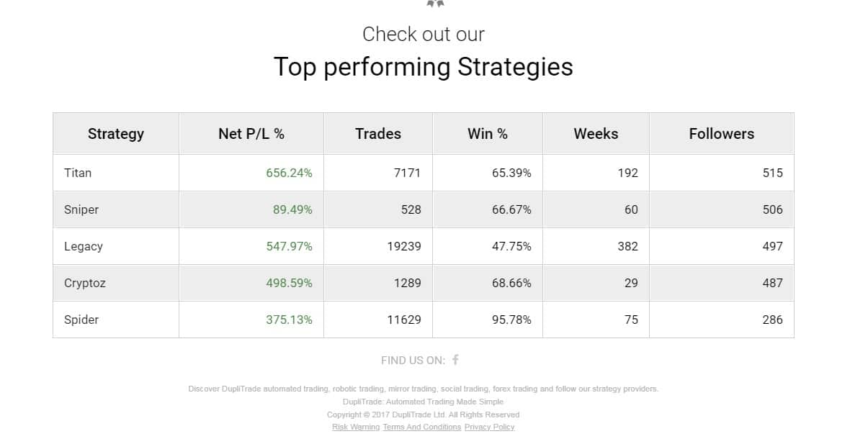The image size is (868, 439).
Task: Sort by the Strategy column header
Action: click(116, 134)
